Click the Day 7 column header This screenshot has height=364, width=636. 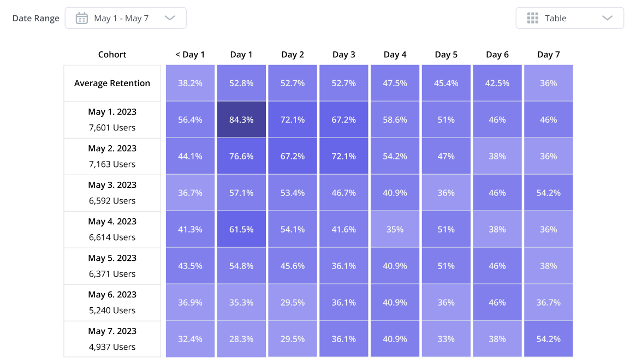point(549,55)
